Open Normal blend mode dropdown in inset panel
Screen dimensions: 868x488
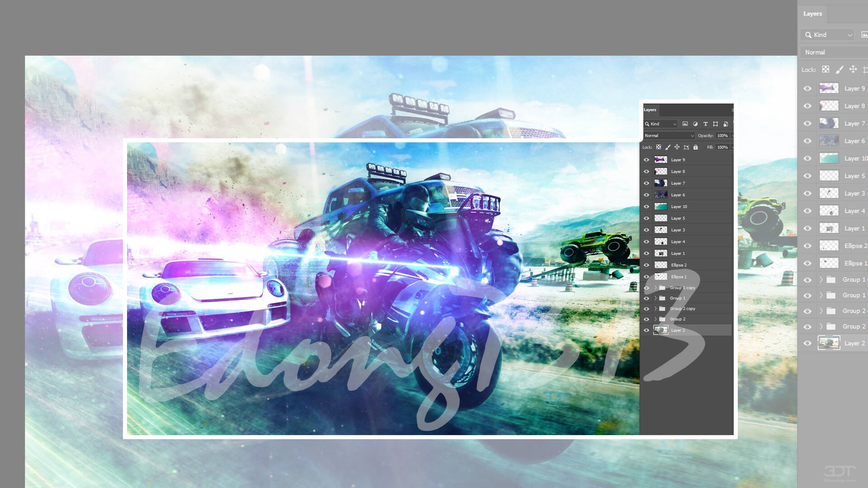coord(669,136)
